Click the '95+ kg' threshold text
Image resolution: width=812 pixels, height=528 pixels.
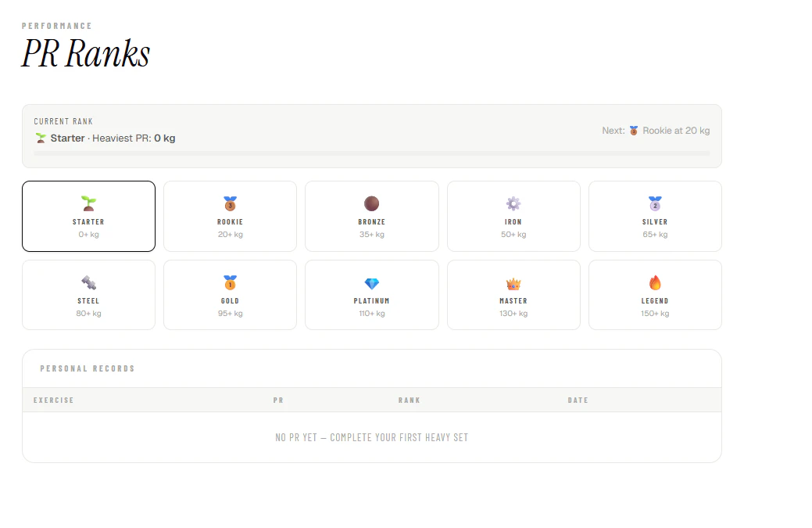click(230, 314)
